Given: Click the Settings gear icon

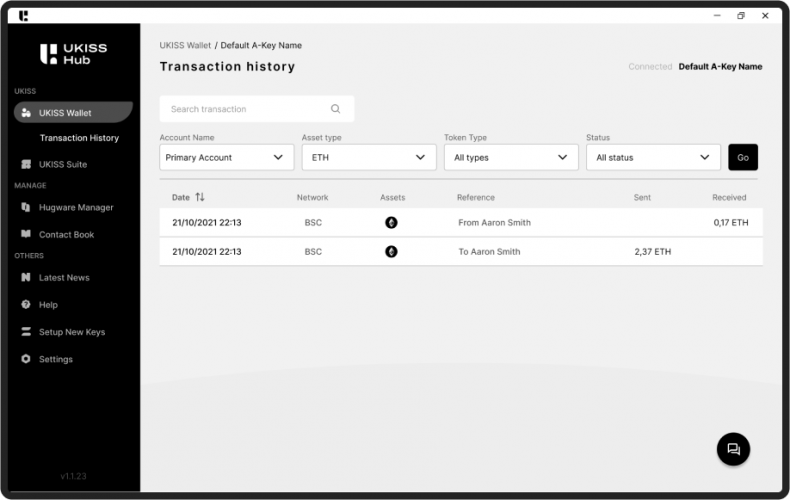Looking at the screenshot, I should pos(26,359).
